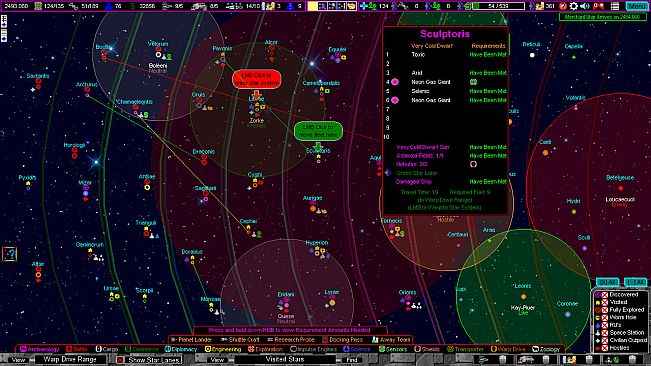Select the Diplomacy category tab
The width and height of the screenshot is (651, 366).
pyautogui.click(x=181, y=349)
